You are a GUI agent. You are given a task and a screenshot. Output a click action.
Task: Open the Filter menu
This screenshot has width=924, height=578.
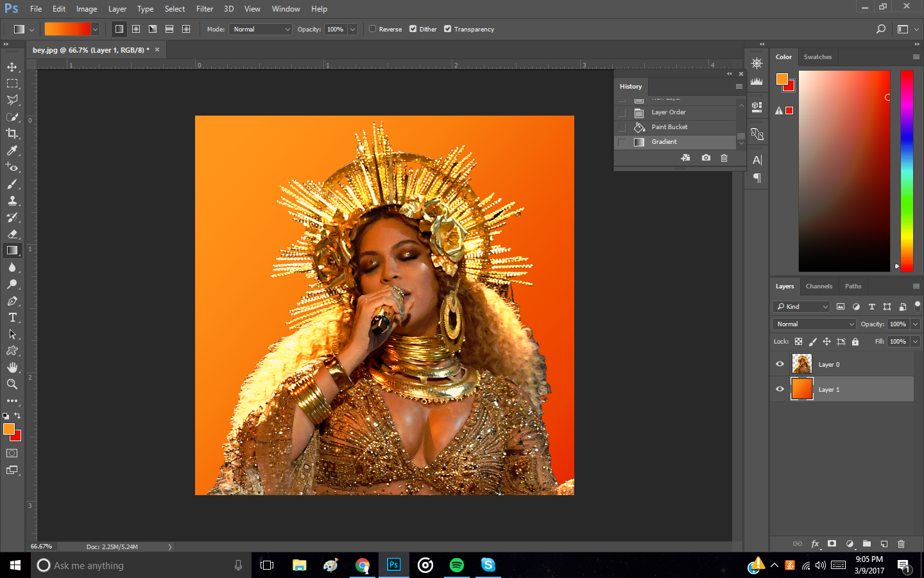pos(205,9)
